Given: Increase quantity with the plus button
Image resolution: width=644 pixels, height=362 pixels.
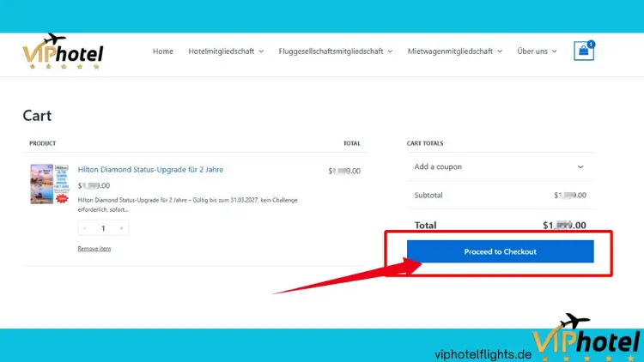Looking at the screenshot, I should coord(121,228).
